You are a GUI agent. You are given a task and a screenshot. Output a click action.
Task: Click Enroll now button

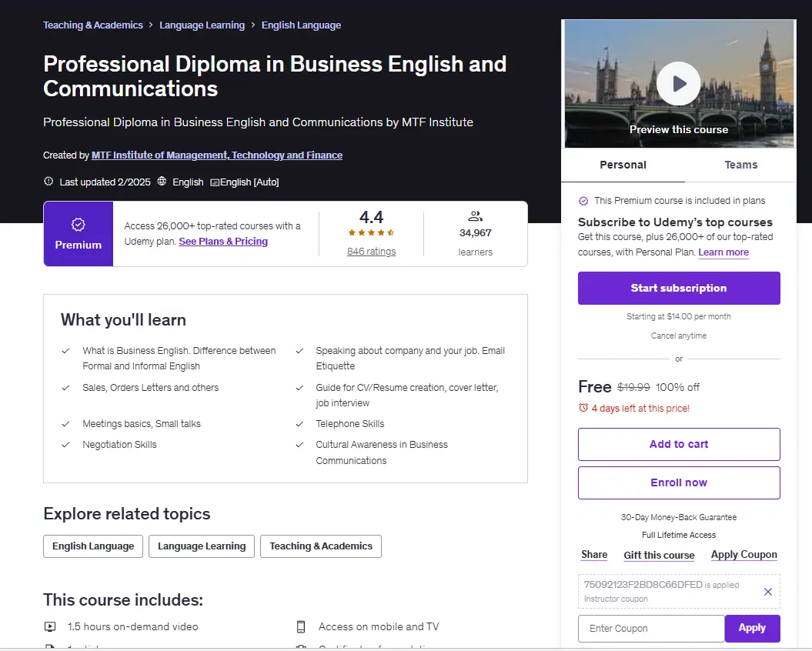[679, 482]
